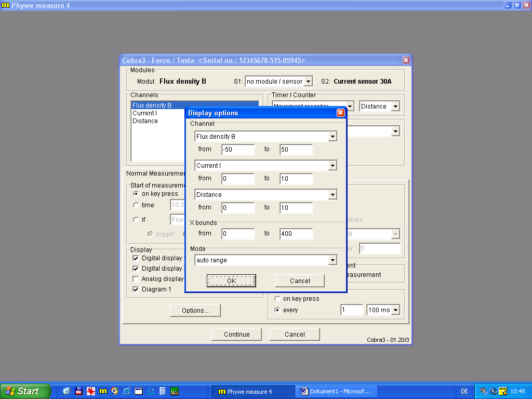The height and width of the screenshot is (399, 532).
Task: Click the blue circular quick launch icon
Action: [x=151, y=391]
